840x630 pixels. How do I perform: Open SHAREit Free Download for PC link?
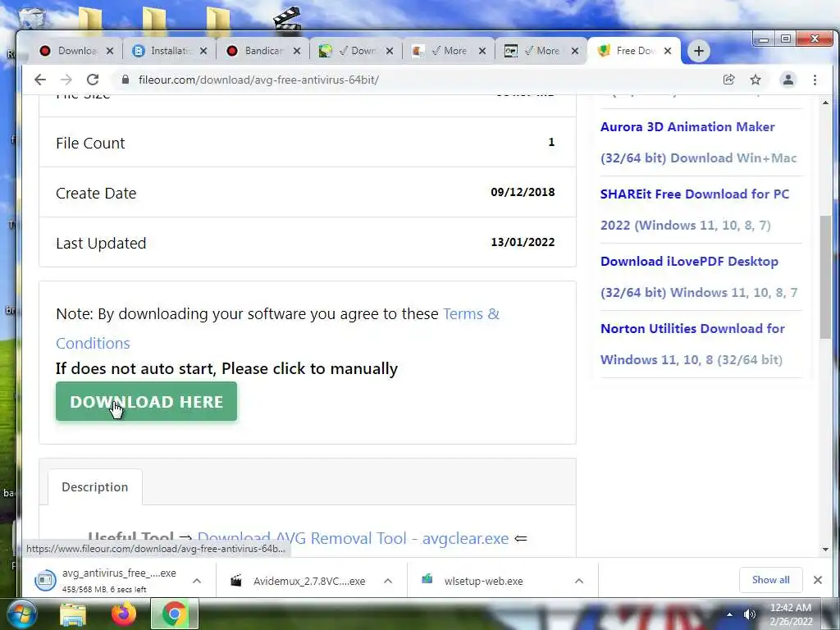[695, 209]
